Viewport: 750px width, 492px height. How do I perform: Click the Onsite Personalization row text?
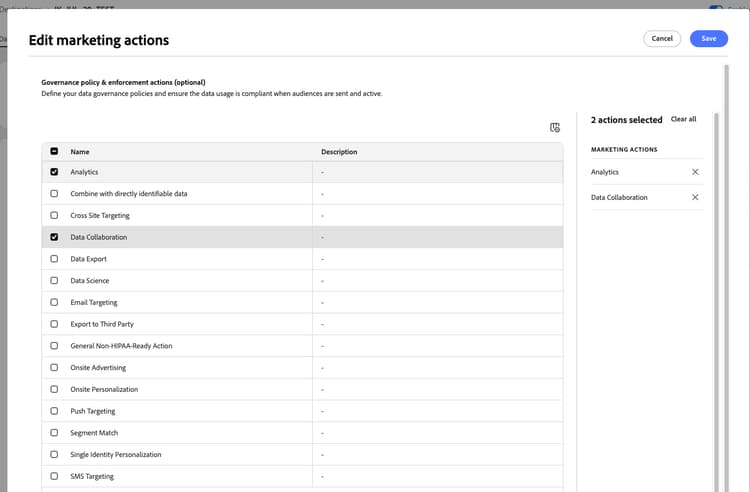pyautogui.click(x=104, y=390)
